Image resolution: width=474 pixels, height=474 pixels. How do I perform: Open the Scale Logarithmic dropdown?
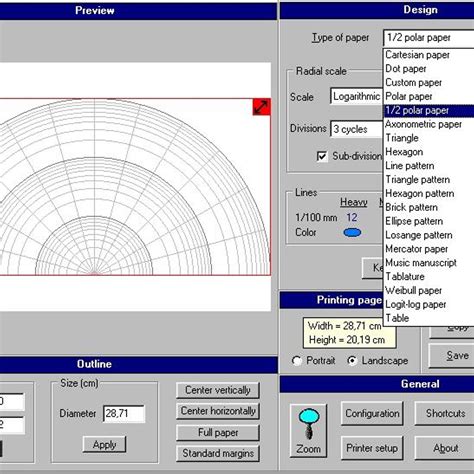pos(357,97)
